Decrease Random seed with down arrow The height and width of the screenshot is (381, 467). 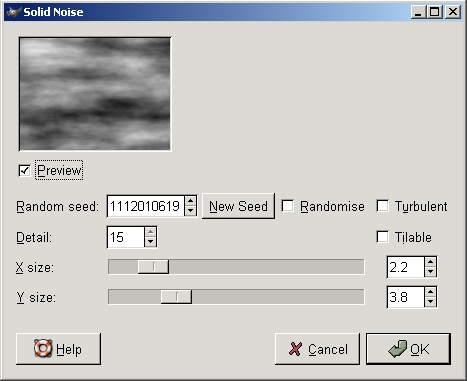tap(190, 211)
